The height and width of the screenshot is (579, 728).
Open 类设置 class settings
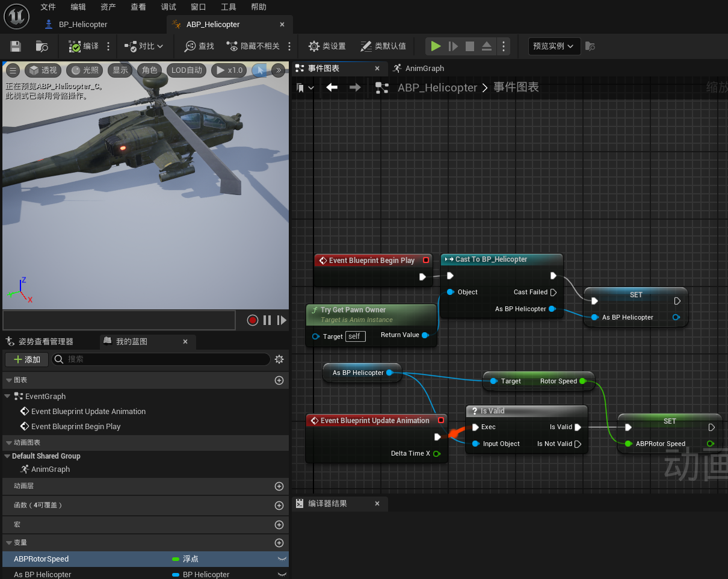coord(327,46)
